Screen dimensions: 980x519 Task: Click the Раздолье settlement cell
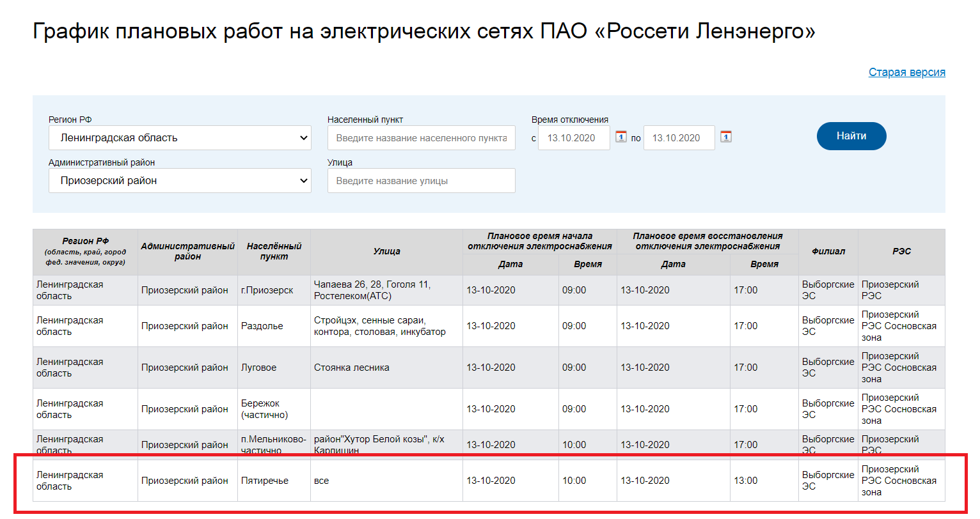click(x=274, y=326)
